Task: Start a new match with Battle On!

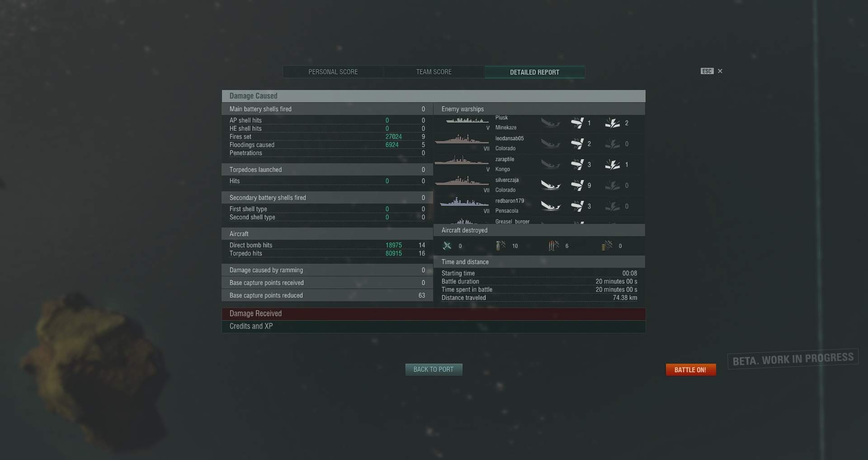Action: pyautogui.click(x=690, y=370)
